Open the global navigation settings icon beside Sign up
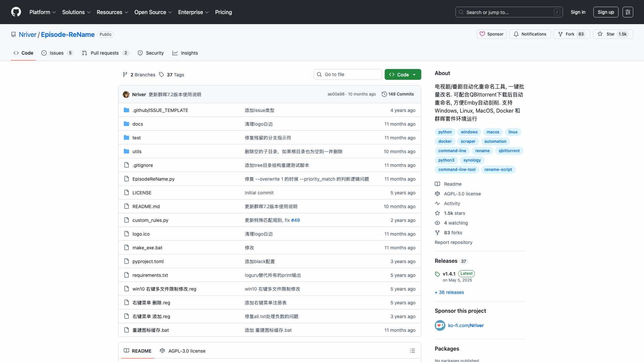Image resolution: width=644 pixels, height=362 pixels. pyautogui.click(x=628, y=12)
